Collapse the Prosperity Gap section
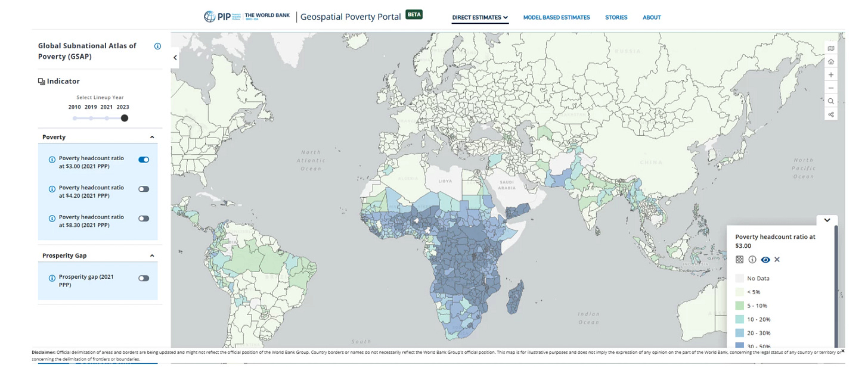Image resolution: width=868 pixels, height=377 pixels. [x=152, y=256]
